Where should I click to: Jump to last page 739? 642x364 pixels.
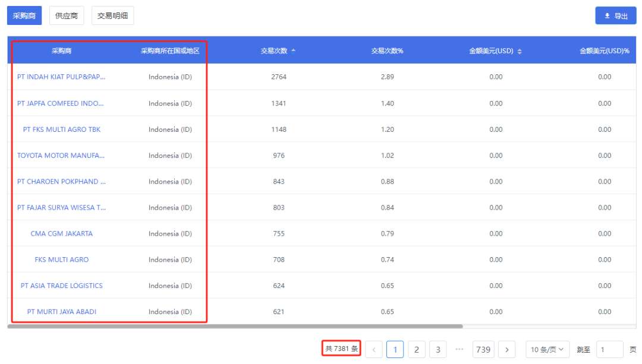pyautogui.click(x=483, y=350)
